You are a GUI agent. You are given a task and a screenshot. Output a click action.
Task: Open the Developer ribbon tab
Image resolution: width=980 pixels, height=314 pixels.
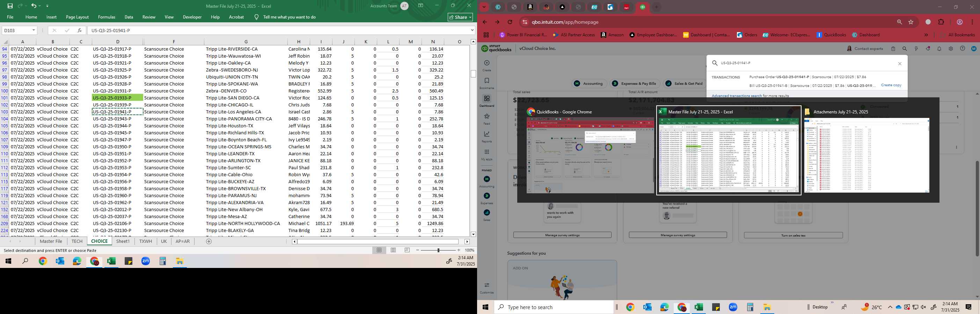tap(192, 17)
